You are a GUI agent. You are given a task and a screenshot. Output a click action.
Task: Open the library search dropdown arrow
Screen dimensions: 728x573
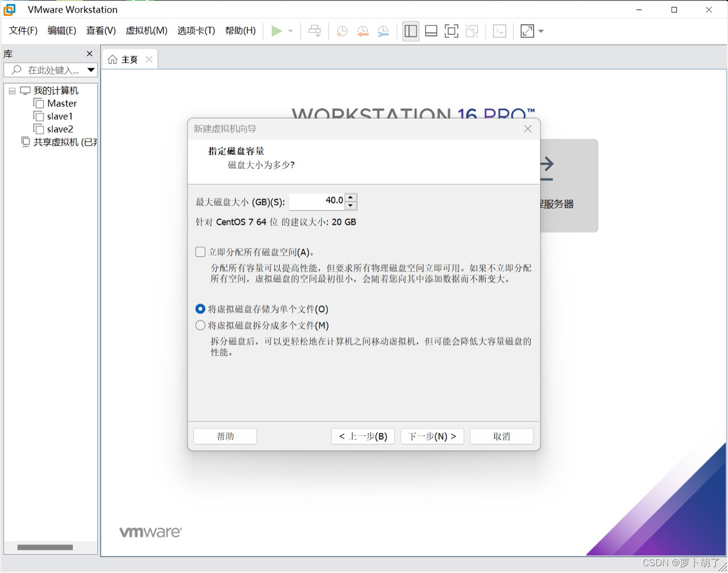click(91, 70)
